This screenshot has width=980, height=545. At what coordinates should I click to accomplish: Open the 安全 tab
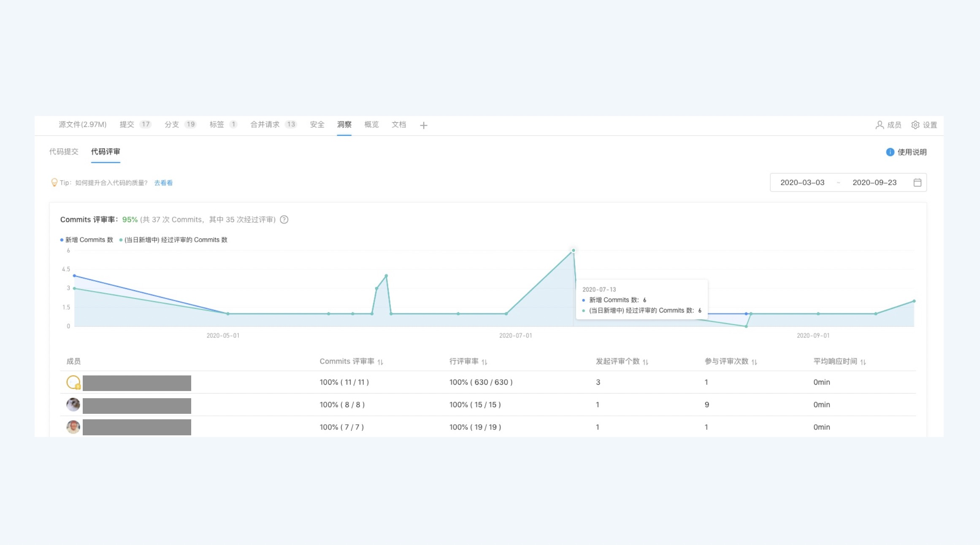(317, 124)
